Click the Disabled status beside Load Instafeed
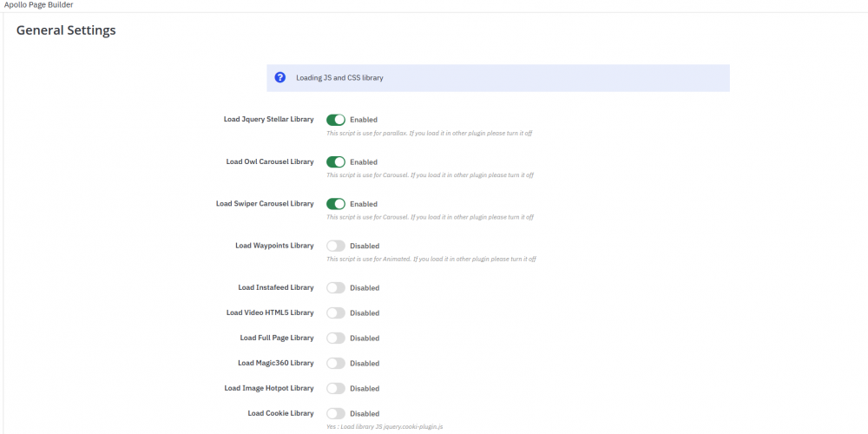This screenshot has height=434, width=868. point(365,288)
